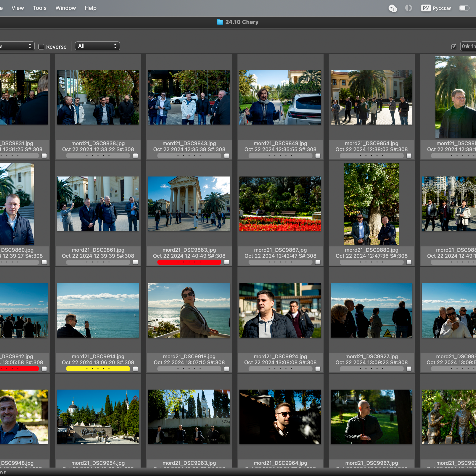Screen dimensions: 476x476
Task: Click the 24.10 Chery folder icon in title
Action: 220,22
